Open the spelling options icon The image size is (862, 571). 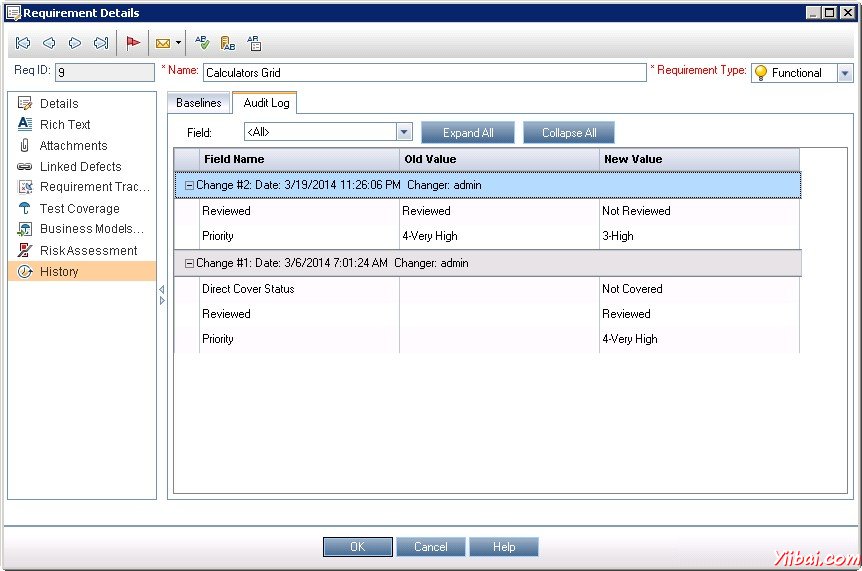tap(254, 43)
